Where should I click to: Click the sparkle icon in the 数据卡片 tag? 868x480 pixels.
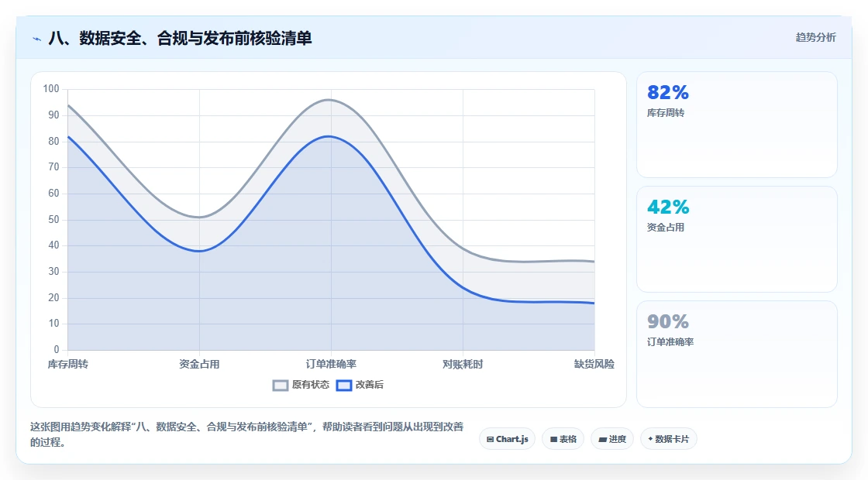click(x=650, y=439)
